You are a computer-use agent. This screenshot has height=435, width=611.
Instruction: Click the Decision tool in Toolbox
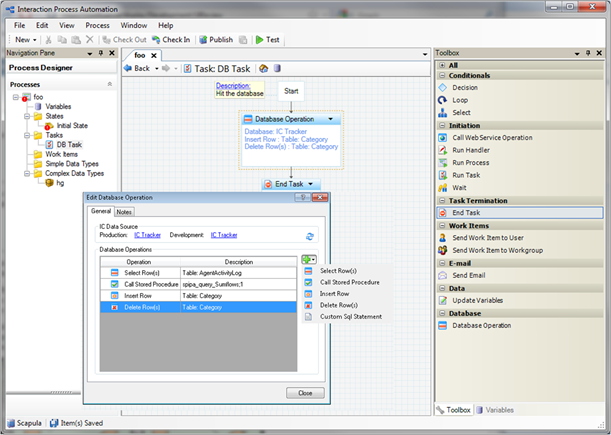point(465,87)
